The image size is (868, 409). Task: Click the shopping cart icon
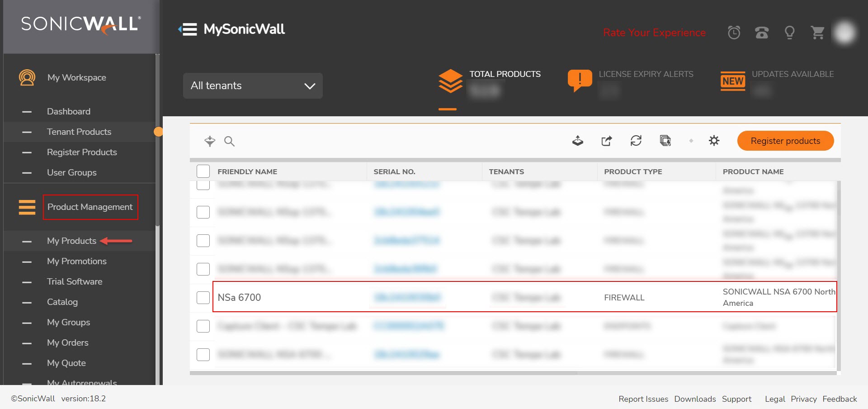[x=817, y=33]
